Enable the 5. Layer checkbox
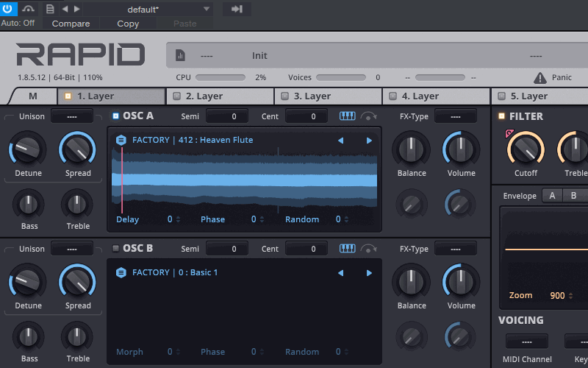This screenshot has width=588, height=368. tap(501, 96)
